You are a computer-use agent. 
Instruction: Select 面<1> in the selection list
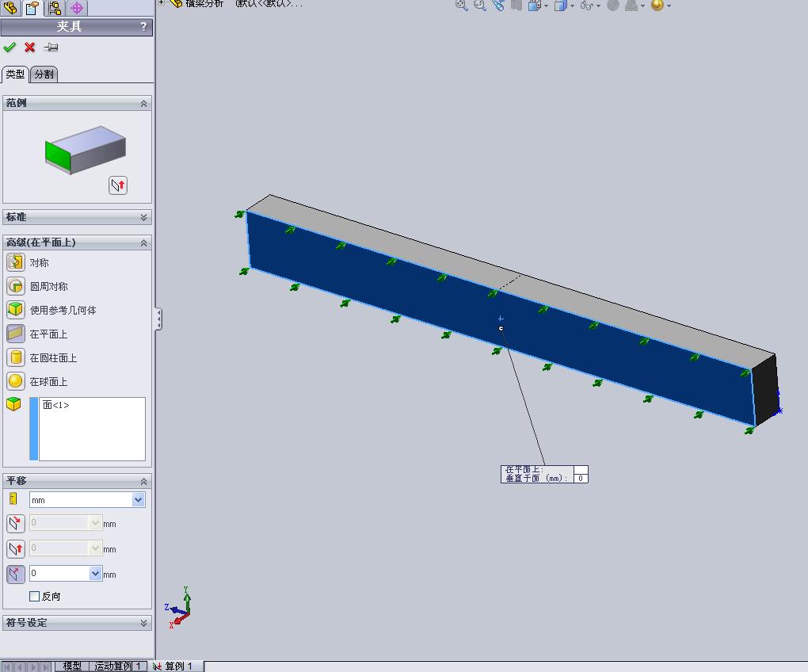pos(55,405)
